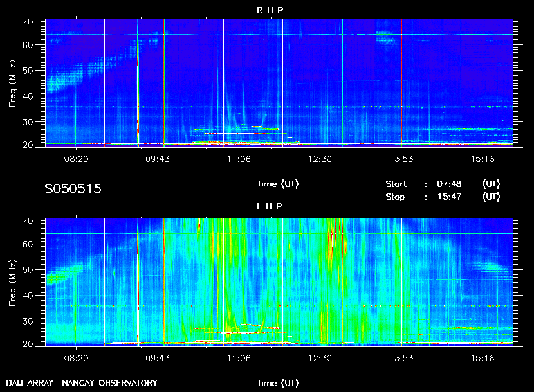Click the 30 MHz tick on LHP axis
Image resolution: width=534 pixels, height=392 pixels.
(28, 321)
